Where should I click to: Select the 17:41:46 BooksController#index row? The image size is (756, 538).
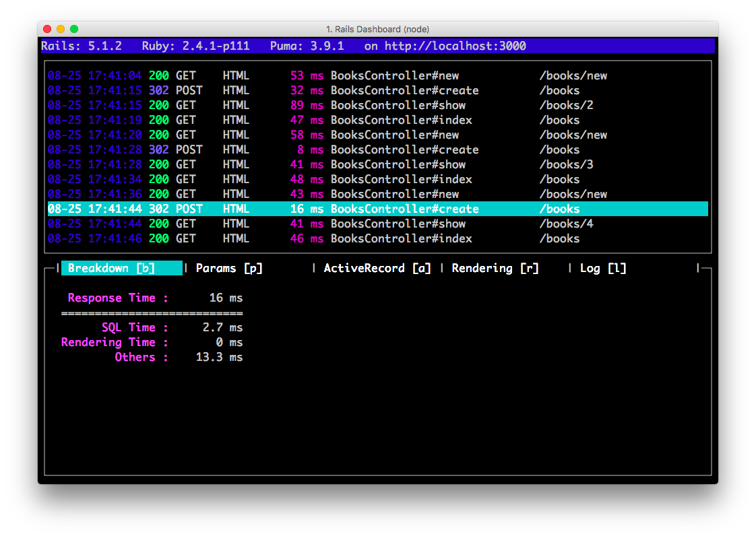click(x=377, y=238)
